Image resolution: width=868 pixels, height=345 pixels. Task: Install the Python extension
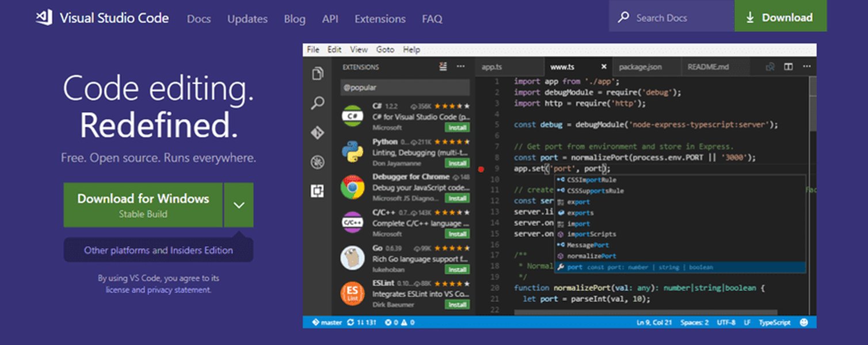pyautogui.click(x=458, y=163)
